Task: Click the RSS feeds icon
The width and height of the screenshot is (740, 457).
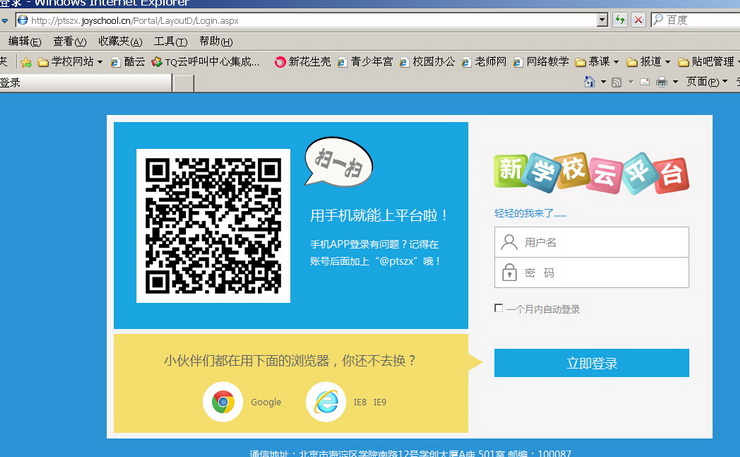Action: (x=617, y=82)
